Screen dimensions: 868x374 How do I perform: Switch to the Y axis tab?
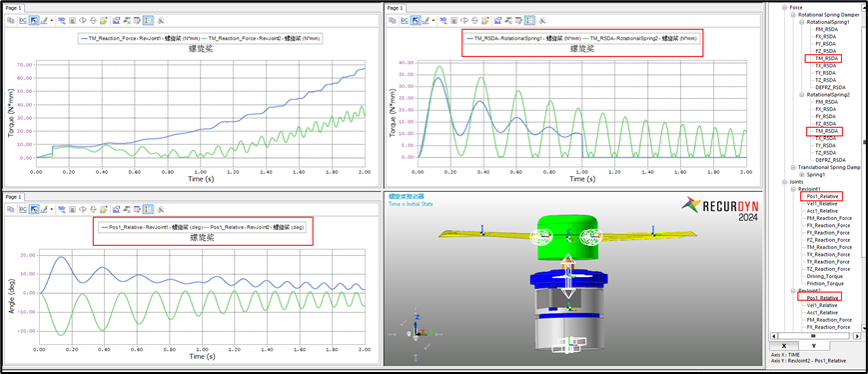point(814,346)
